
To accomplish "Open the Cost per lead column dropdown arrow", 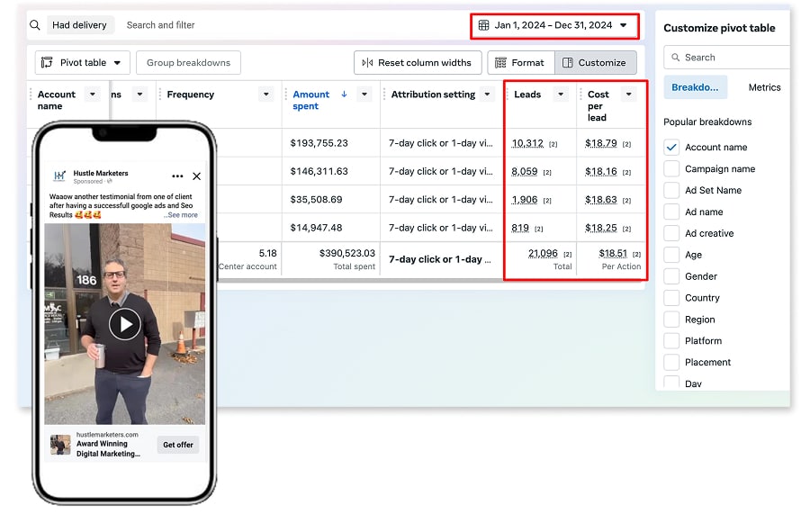I will pos(629,94).
